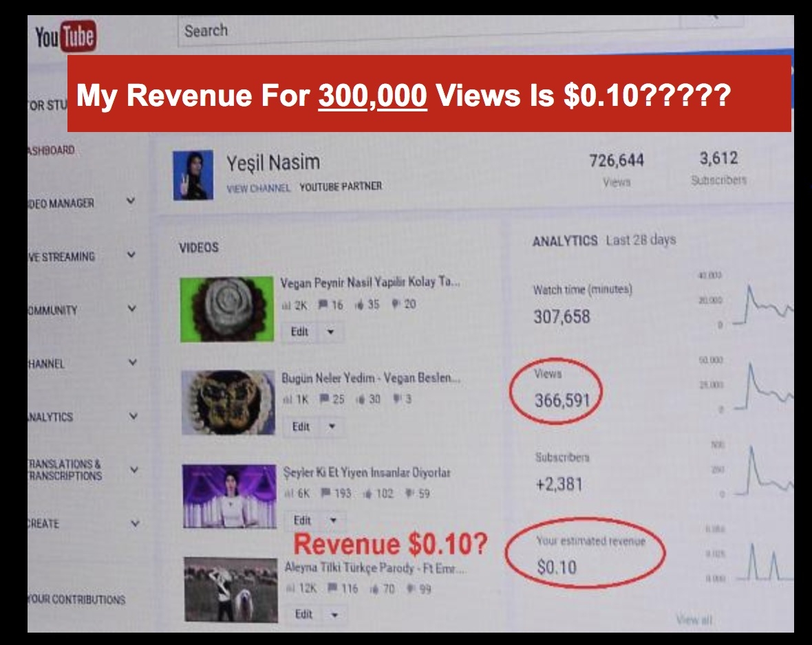Click dislikes icon showing 59
This screenshot has height=645, width=812.
(x=409, y=493)
